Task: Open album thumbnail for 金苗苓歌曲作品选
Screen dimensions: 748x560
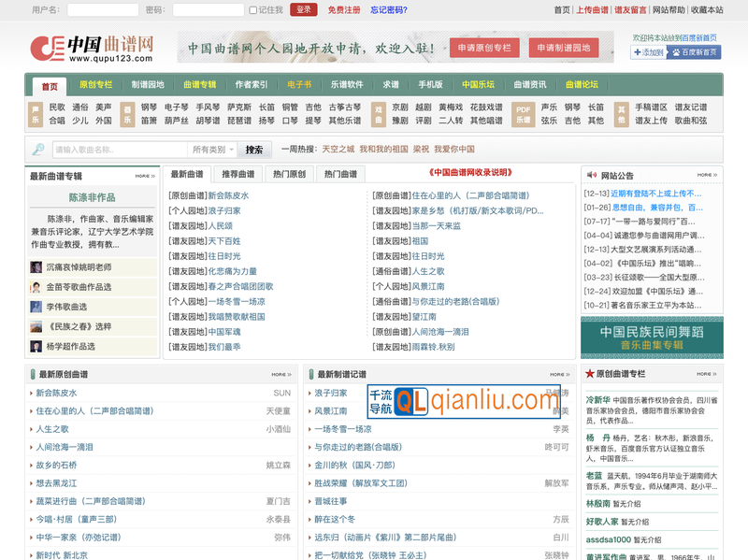Action: pos(36,287)
